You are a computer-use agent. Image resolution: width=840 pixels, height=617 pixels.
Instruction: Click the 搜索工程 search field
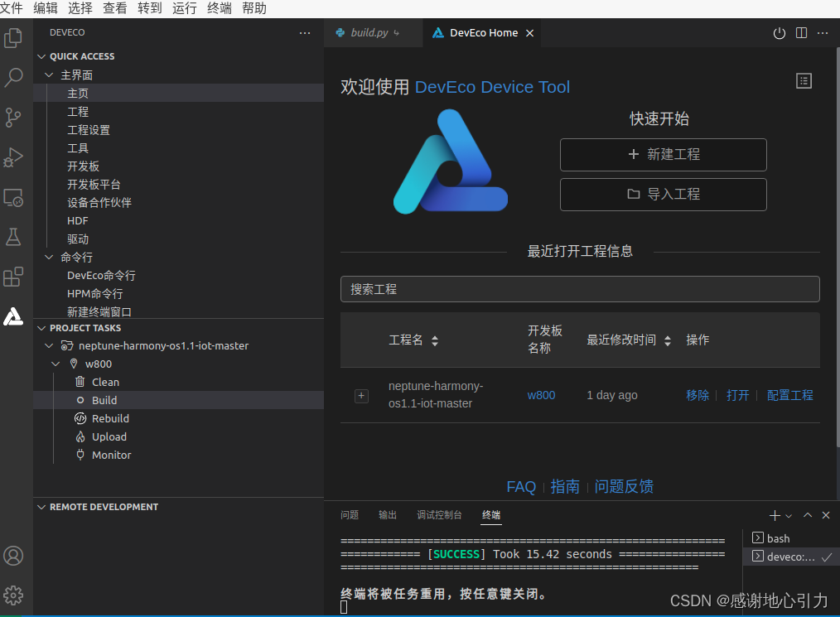[580, 289]
